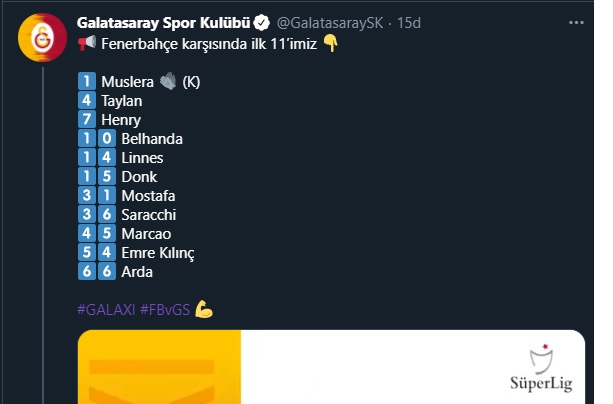Open the #FBvGS hashtag
Screen dimensions: 613x404
[x=165, y=310]
